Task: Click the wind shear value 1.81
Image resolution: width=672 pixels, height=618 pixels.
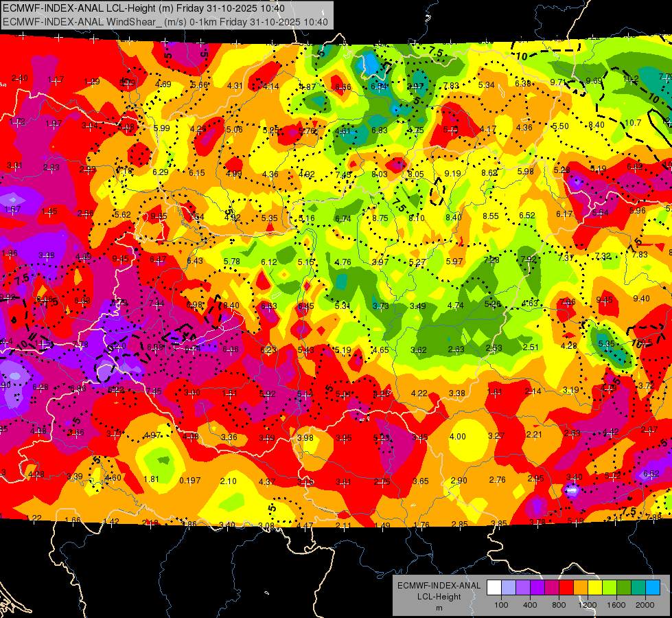Action: (x=151, y=479)
